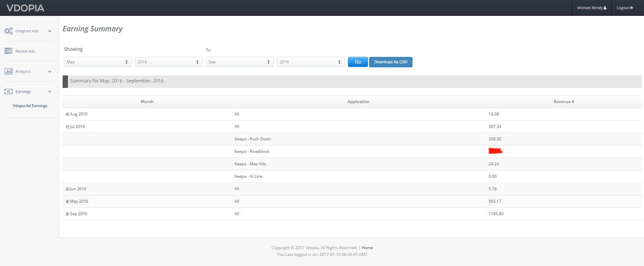Open the Michael Rendy user menu

pos(591,8)
